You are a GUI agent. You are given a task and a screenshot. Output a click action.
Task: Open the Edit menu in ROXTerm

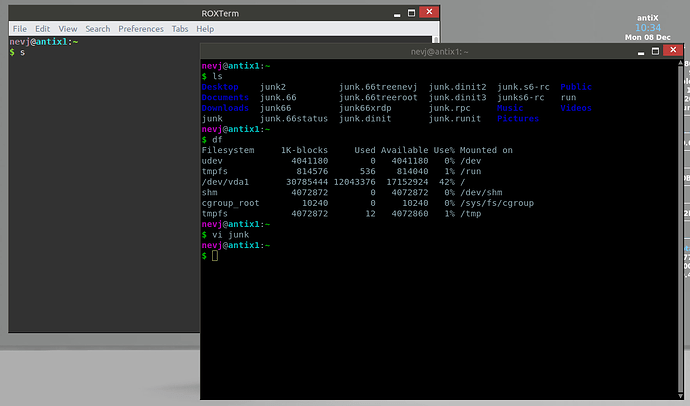[x=44, y=30]
